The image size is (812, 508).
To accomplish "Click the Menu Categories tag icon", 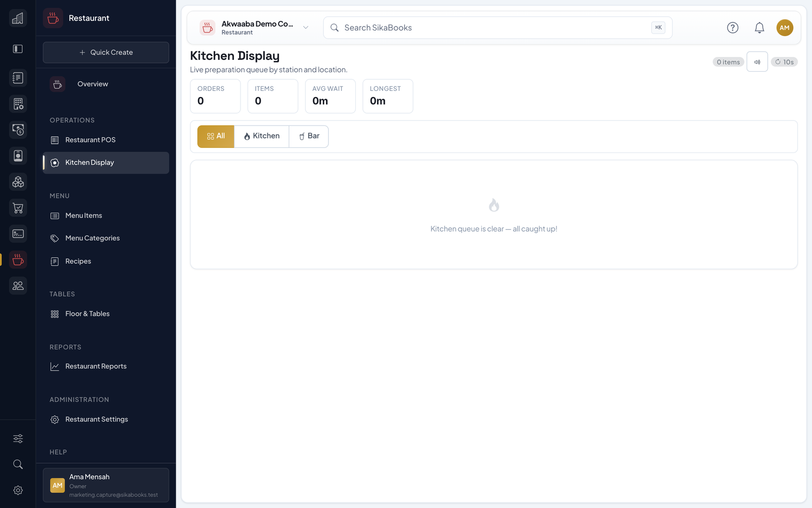I will tap(55, 238).
